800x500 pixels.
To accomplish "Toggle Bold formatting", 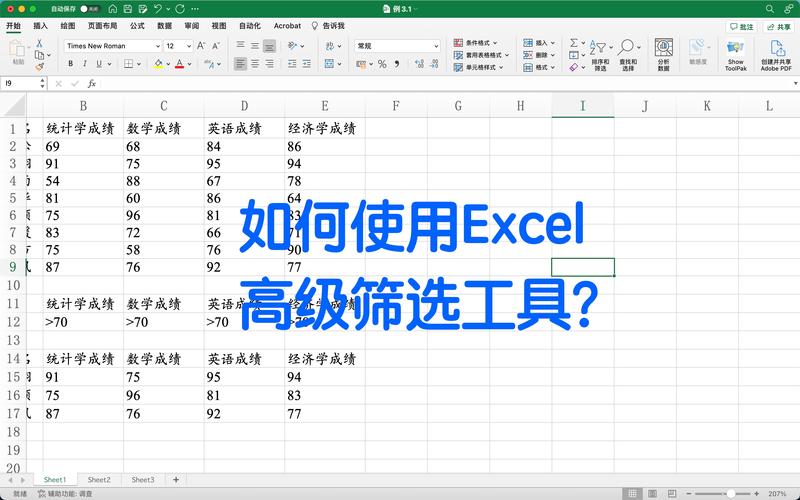I will [x=70, y=64].
